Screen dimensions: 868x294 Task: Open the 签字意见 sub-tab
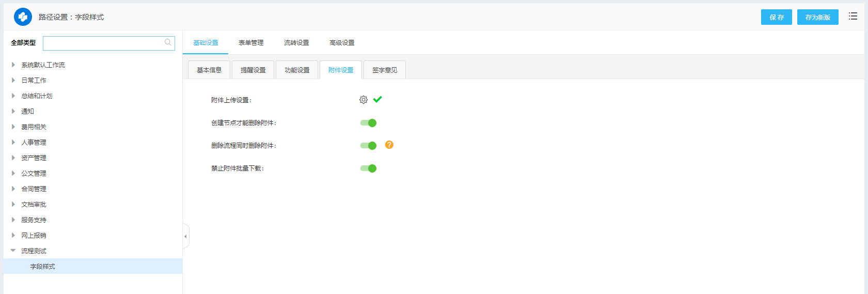385,70
